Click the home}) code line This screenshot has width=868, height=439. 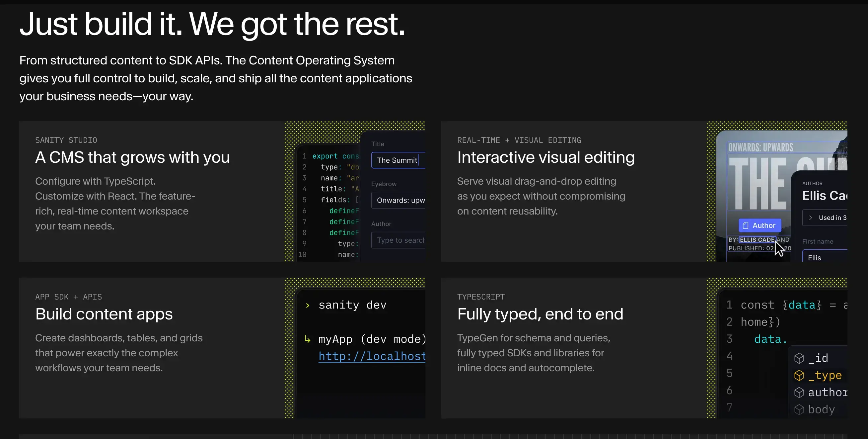click(x=760, y=322)
